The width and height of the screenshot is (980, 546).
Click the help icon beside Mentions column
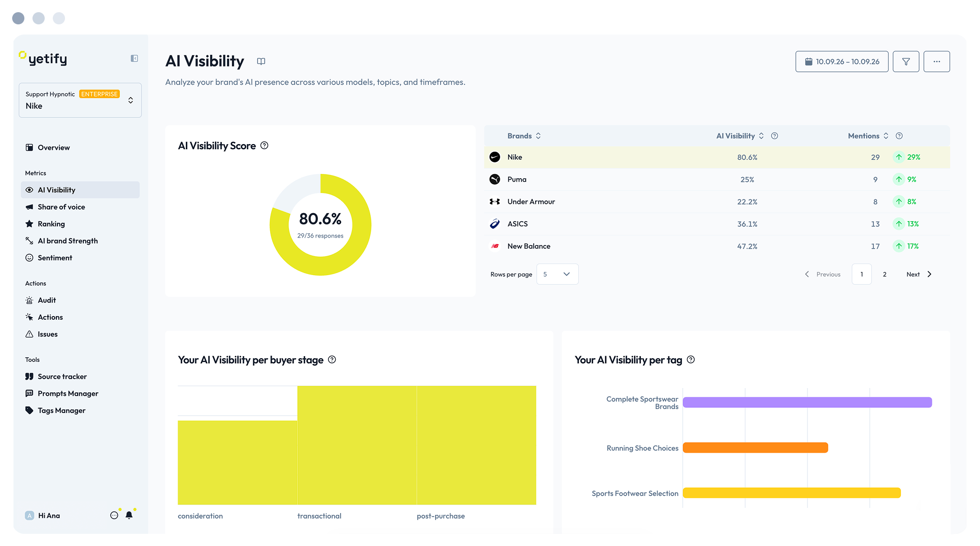point(899,136)
